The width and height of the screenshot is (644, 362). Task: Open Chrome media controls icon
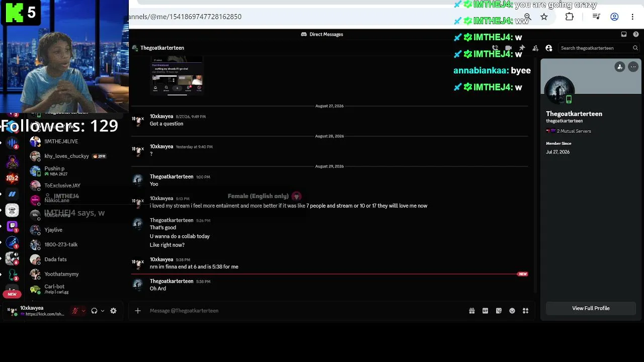(596, 17)
